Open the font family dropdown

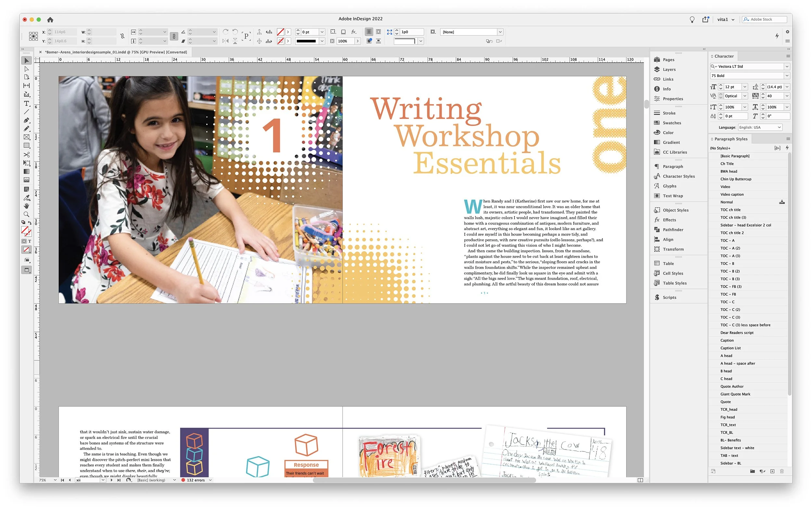click(786, 66)
